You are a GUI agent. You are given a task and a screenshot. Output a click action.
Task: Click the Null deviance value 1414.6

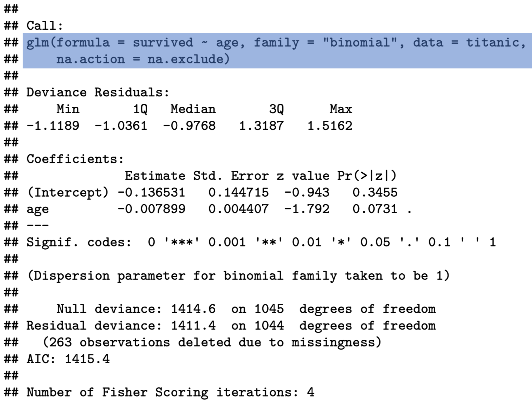193,309
